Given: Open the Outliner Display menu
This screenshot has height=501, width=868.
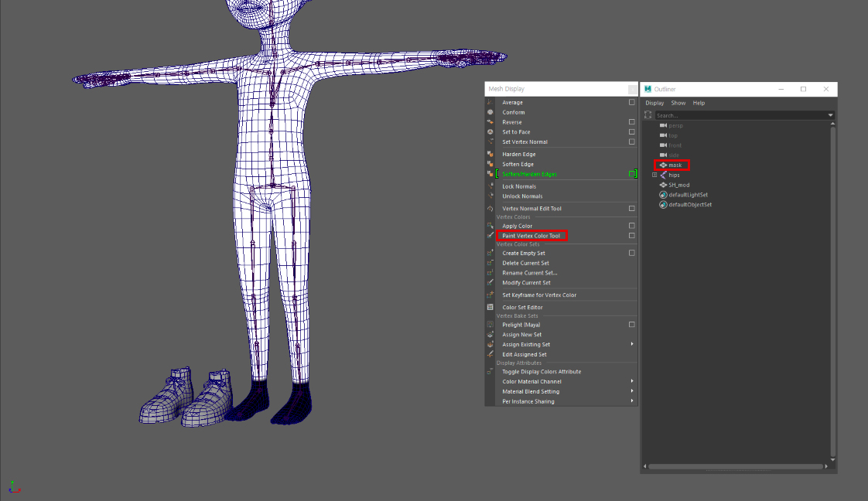Looking at the screenshot, I should coord(654,103).
